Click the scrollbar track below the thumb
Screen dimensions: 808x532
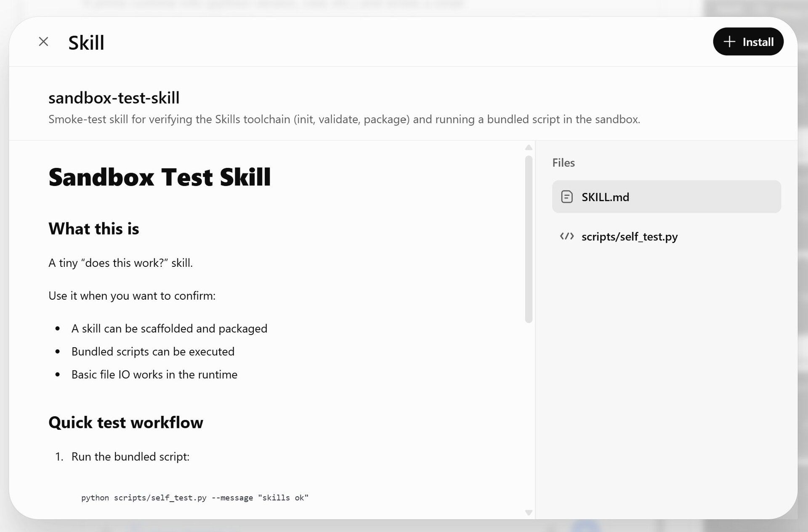[x=529, y=417]
